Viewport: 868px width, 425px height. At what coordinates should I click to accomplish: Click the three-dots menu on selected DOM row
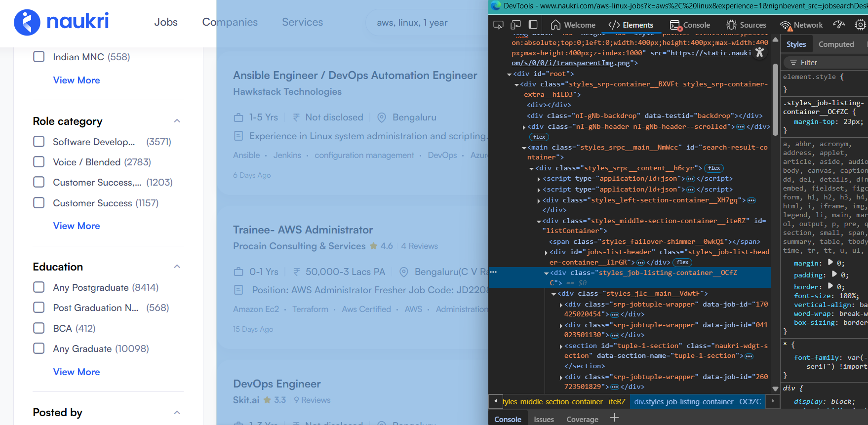[493, 272]
